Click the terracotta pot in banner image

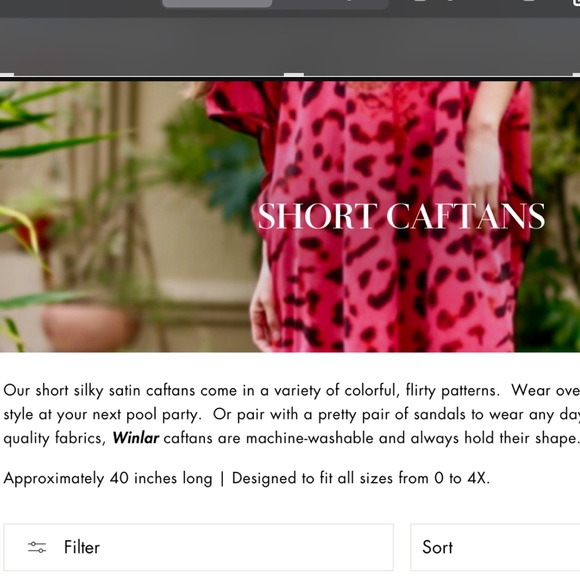(91, 327)
